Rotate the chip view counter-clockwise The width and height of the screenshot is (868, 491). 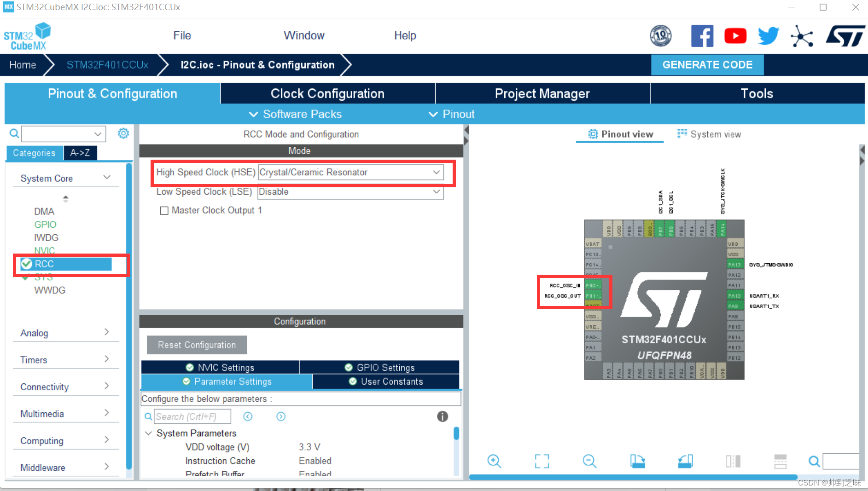(x=685, y=461)
